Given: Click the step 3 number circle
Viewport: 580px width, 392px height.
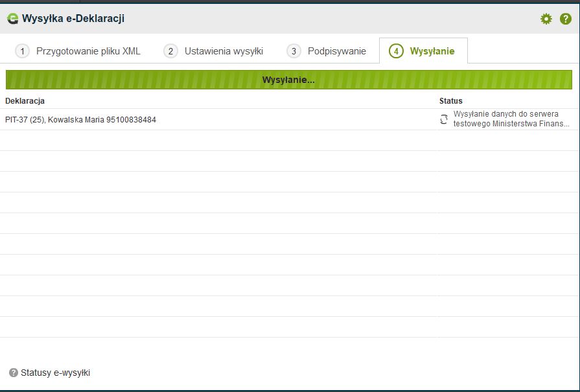Looking at the screenshot, I should [294, 51].
